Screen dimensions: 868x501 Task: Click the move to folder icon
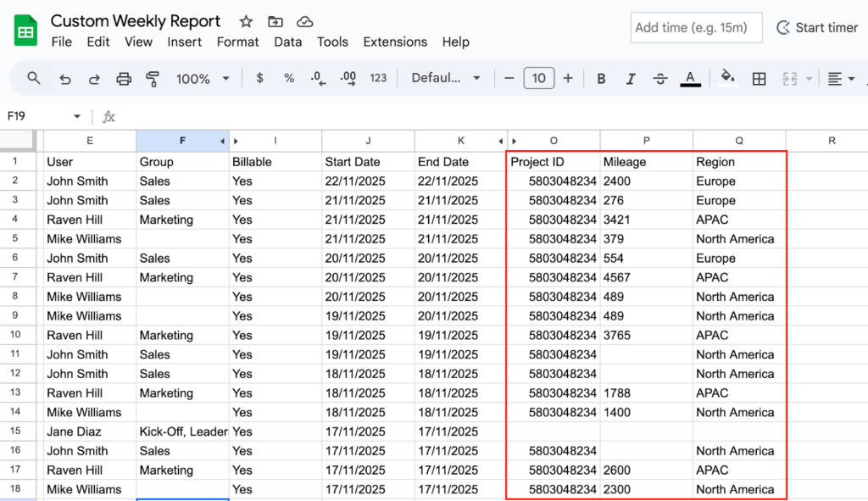click(x=275, y=21)
